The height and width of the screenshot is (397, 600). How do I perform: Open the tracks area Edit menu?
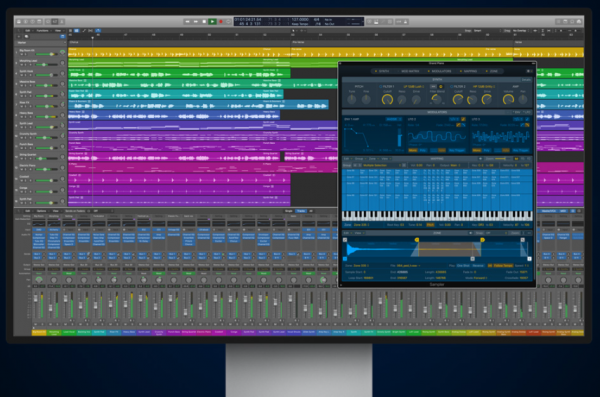coord(28,31)
